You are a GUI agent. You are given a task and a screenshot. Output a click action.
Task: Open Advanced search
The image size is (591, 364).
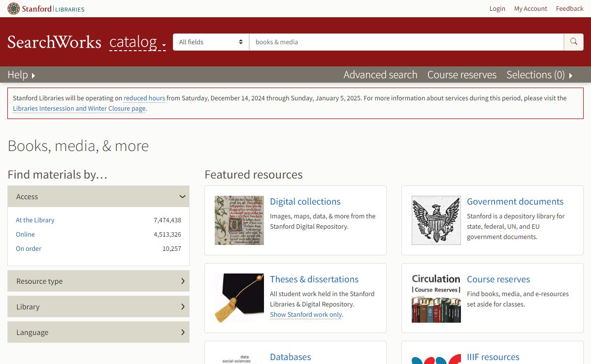(380, 75)
